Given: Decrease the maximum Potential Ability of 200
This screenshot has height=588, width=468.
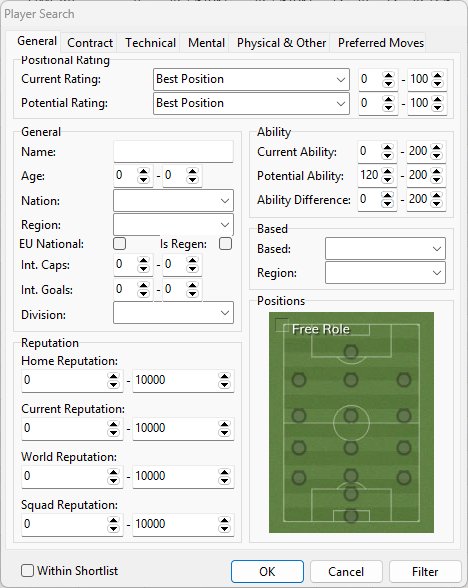Looking at the screenshot, I should coord(436,179).
